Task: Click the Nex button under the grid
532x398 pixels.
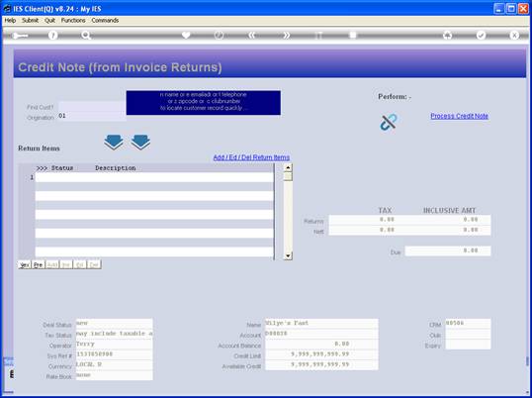Action: (25, 265)
